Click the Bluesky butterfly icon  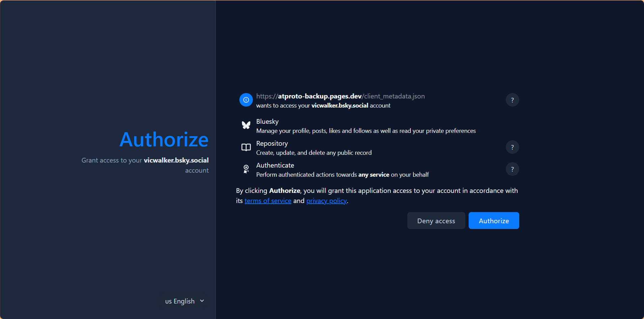(x=246, y=125)
